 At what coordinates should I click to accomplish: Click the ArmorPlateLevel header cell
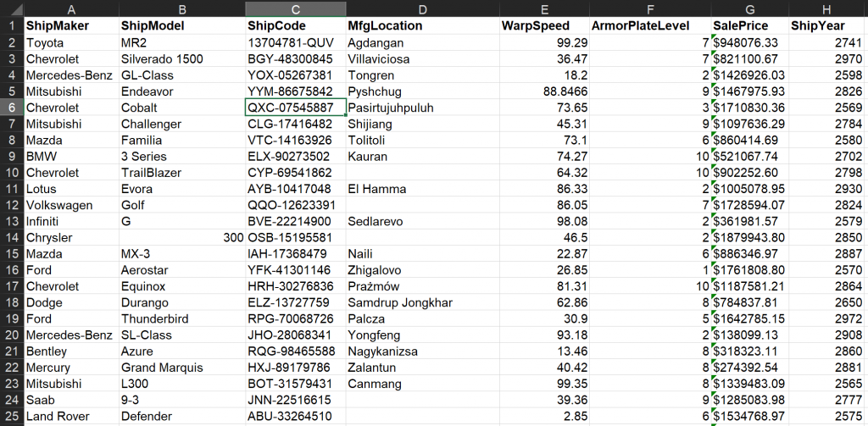click(x=650, y=26)
